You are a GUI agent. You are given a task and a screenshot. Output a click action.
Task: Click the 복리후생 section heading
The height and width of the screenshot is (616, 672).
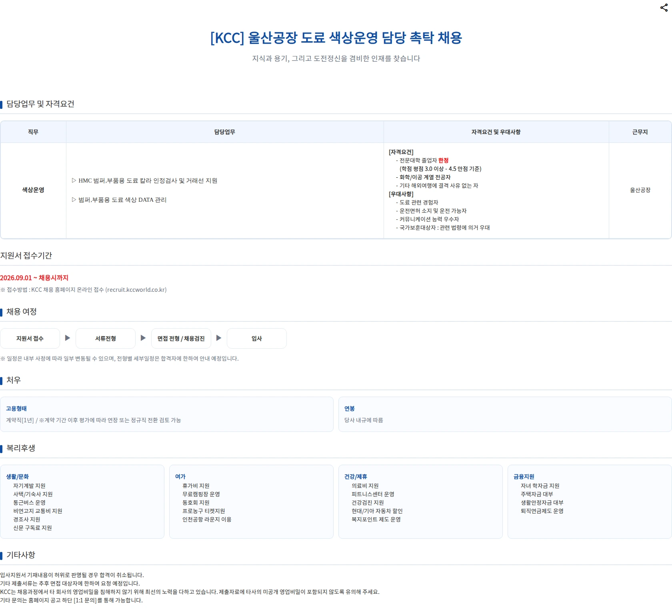coord(21,448)
